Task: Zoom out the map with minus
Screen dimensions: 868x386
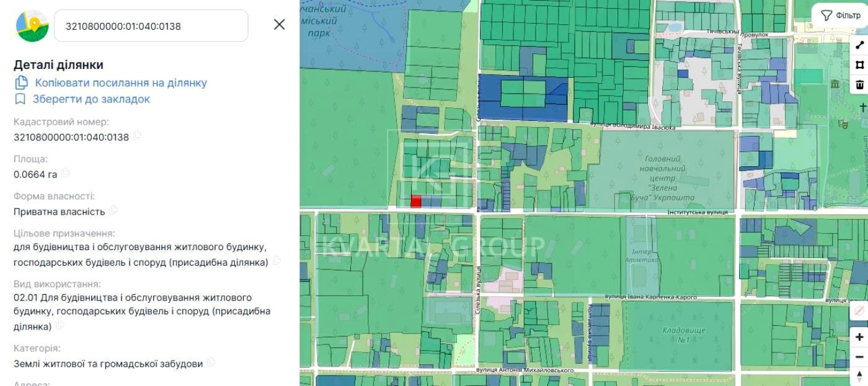Action: 859,357
